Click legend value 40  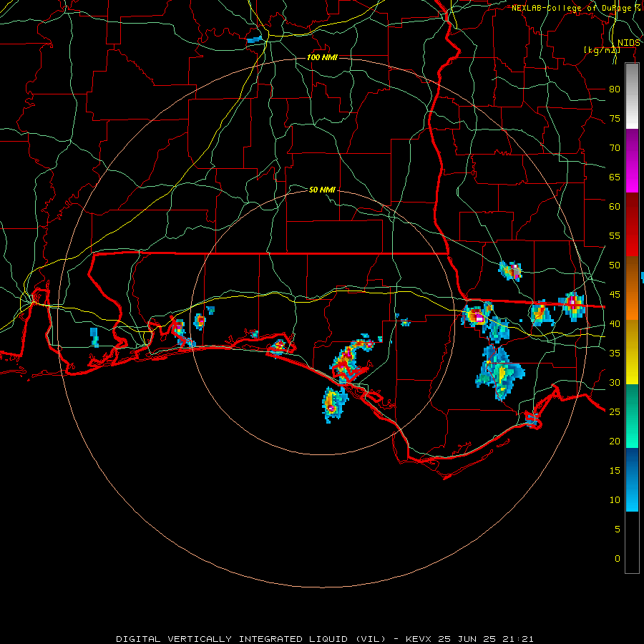(x=615, y=323)
